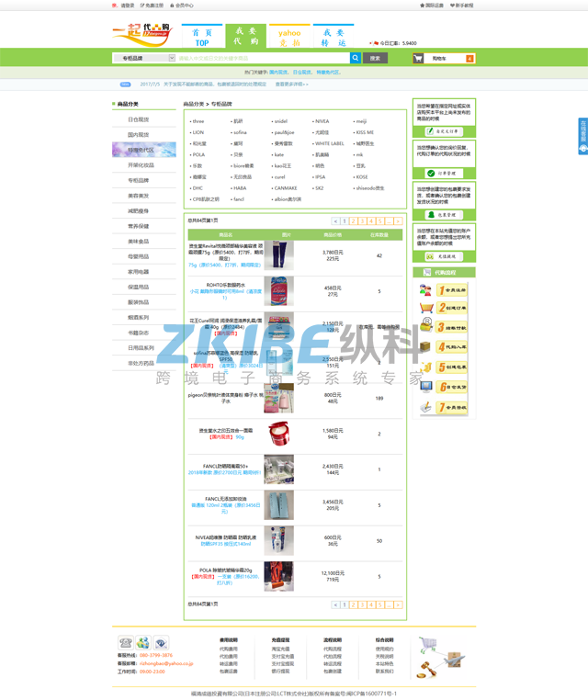Screen dimensions: 588x700
Task: Click the wallet payment step 3 icon
Action: 426,325
